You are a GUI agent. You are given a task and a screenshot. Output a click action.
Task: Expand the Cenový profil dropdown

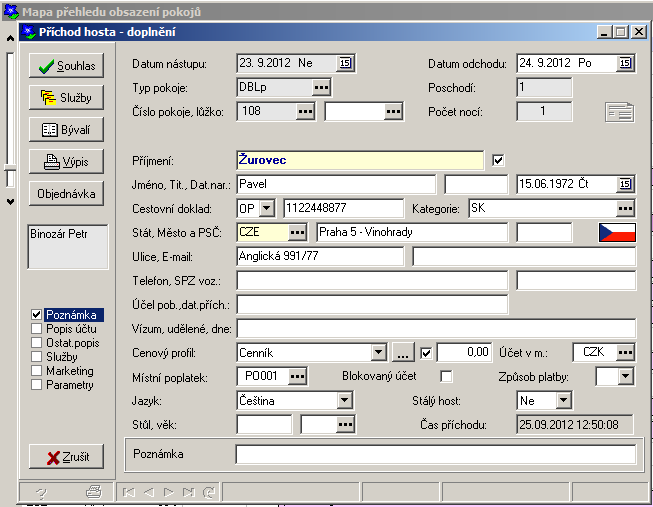(x=377, y=352)
